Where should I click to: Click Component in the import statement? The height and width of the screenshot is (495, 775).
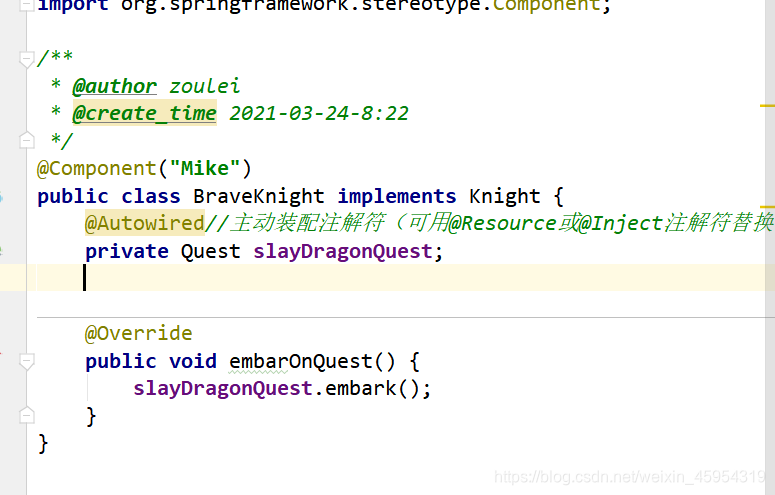tap(547, 5)
